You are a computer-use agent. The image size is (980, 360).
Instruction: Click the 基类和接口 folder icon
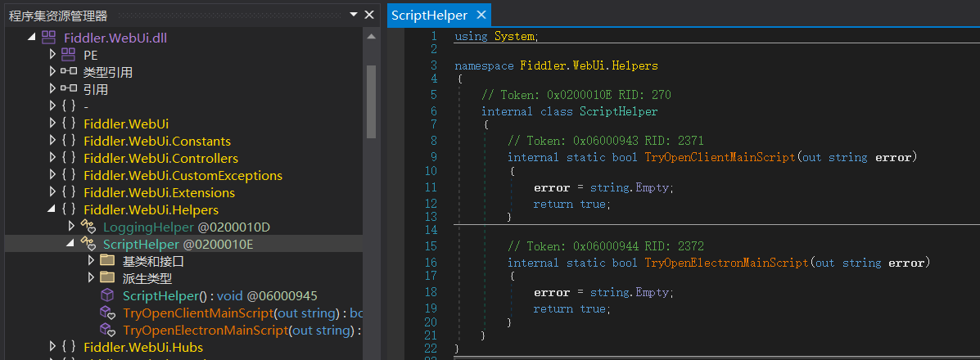(x=107, y=261)
